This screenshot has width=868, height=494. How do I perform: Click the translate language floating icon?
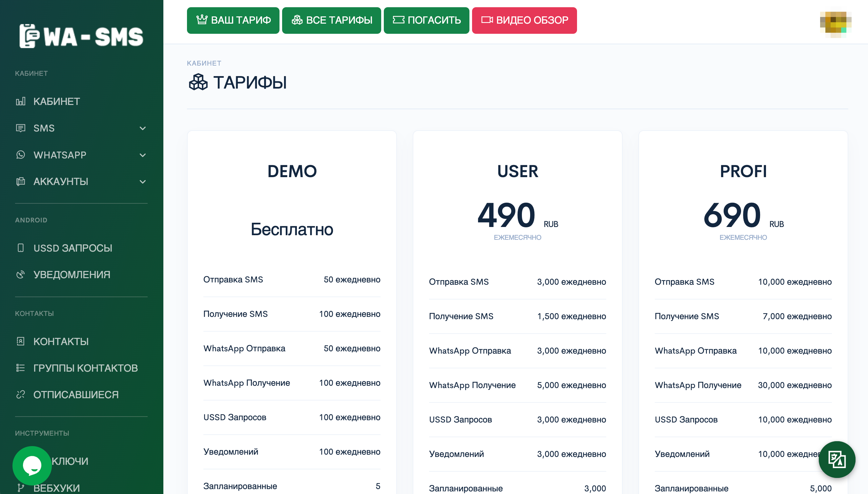(837, 459)
